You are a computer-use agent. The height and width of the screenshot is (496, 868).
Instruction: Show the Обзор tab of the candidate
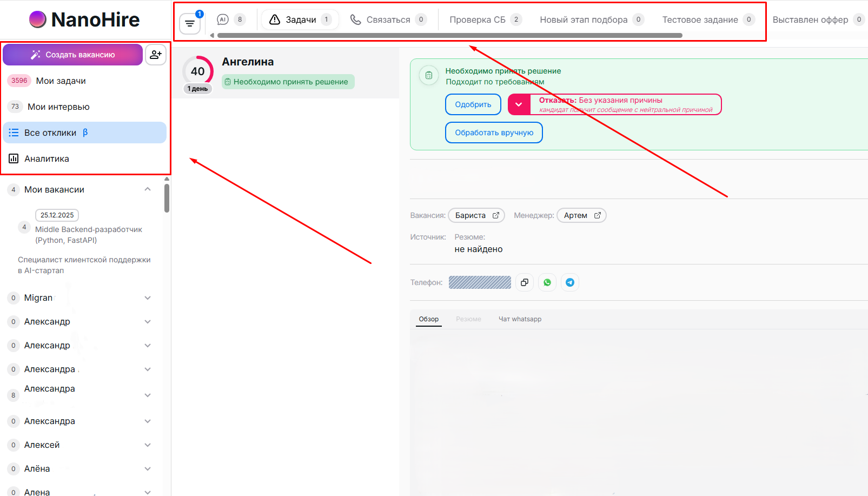[x=429, y=319]
